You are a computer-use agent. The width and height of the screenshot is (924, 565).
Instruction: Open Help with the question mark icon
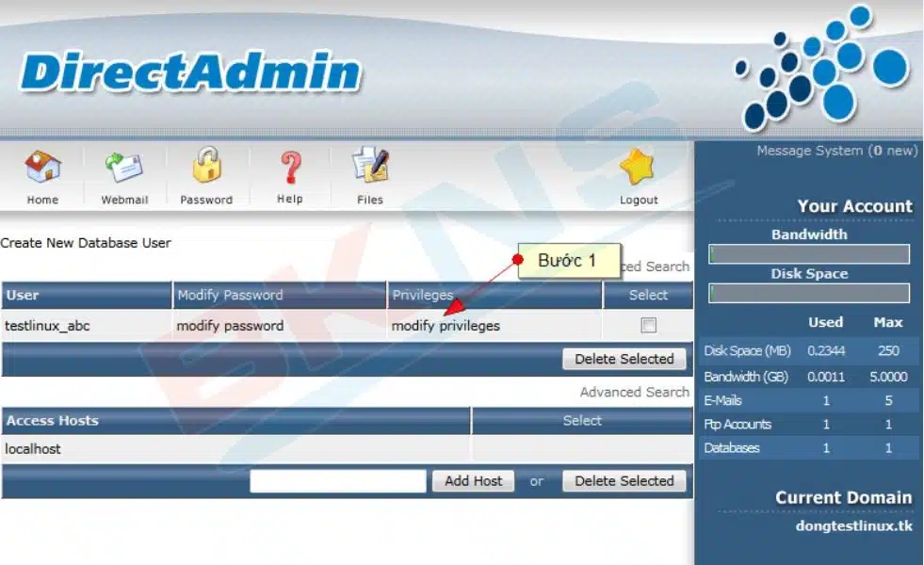[290, 169]
